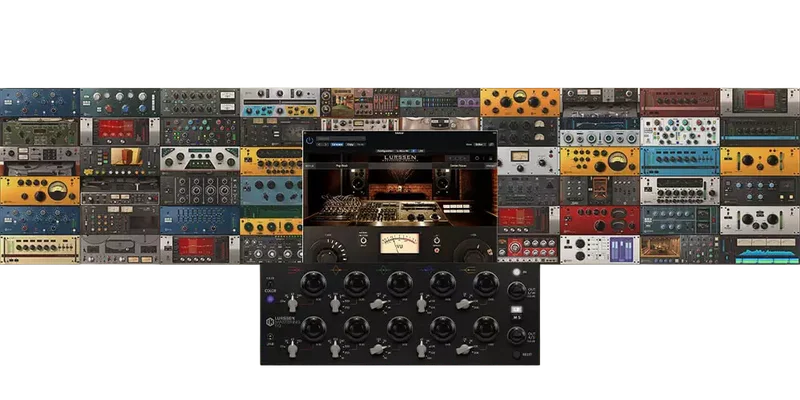Open the all-red compressor plugin thumbnail

pyautogui.click(x=600, y=220)
